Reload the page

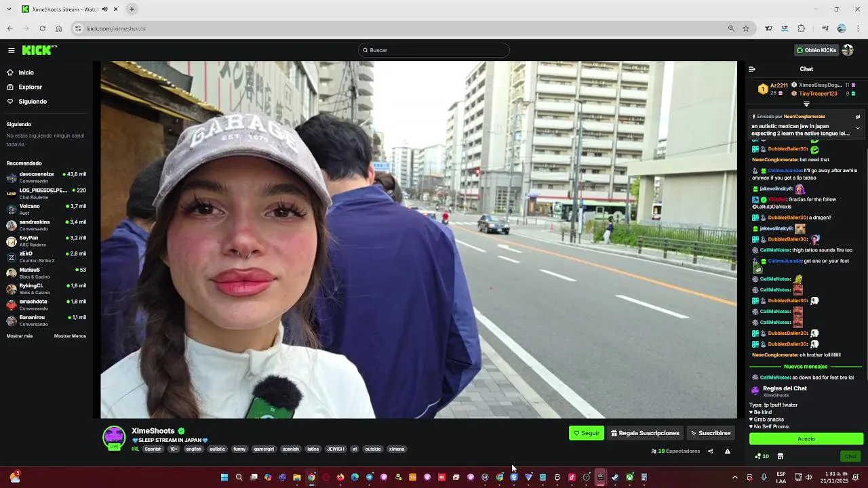[x=43, y=28]
